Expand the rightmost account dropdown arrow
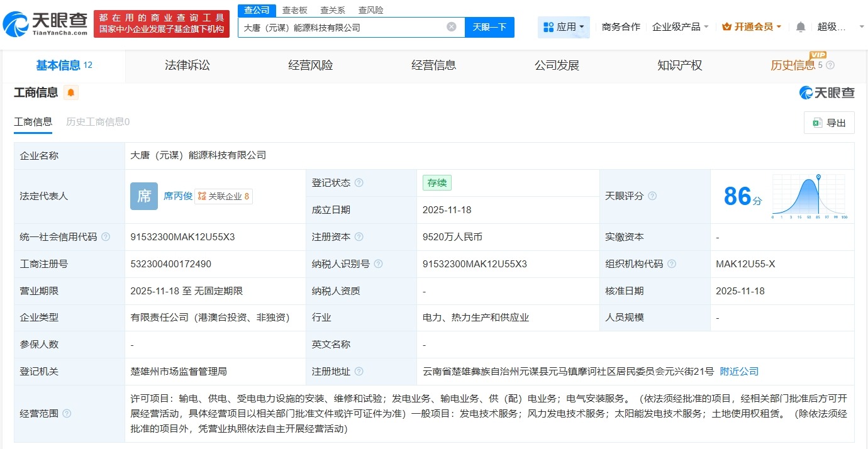Viewport: 868px width, 449px height. [860, 26]
